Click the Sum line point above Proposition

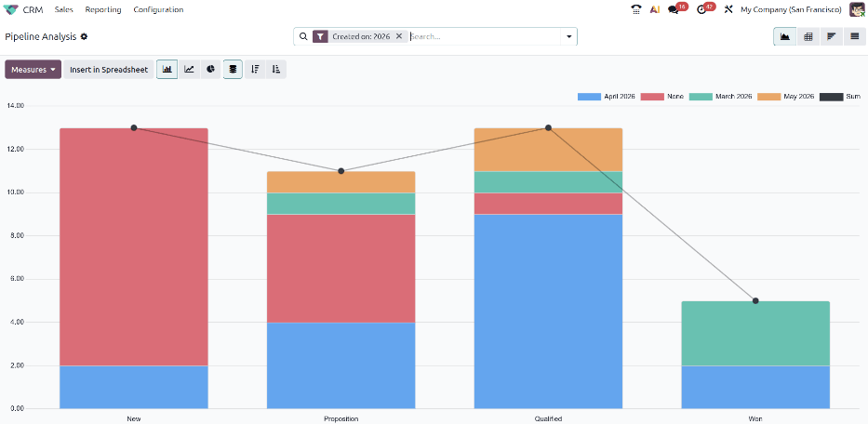click(x=341, y=171)
